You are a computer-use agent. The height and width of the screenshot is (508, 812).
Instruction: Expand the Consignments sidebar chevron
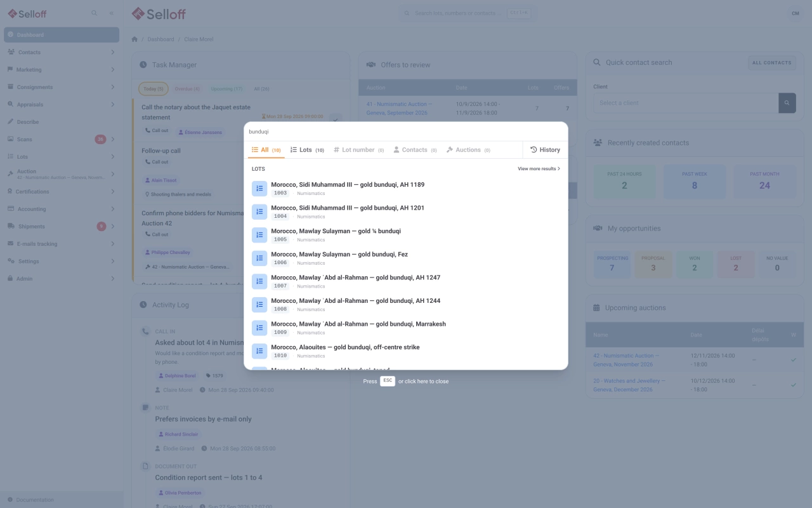[x=112, y=87]
